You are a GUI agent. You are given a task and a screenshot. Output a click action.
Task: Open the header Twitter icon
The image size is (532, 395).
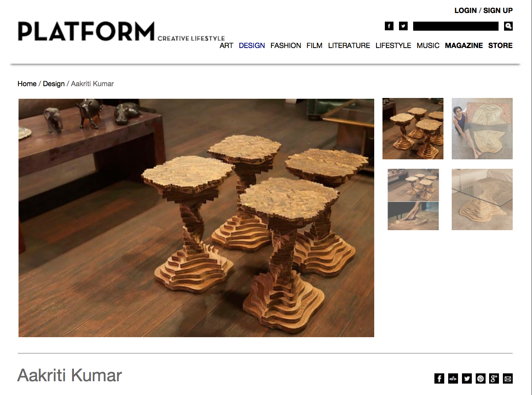[403, 26]
